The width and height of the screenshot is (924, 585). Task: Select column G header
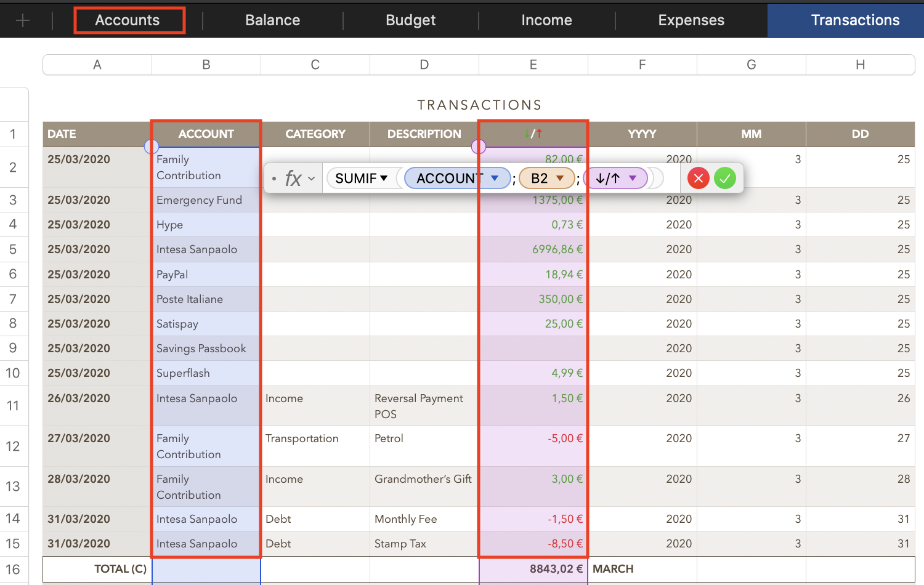pyautogui.click(x=752, y=65)
